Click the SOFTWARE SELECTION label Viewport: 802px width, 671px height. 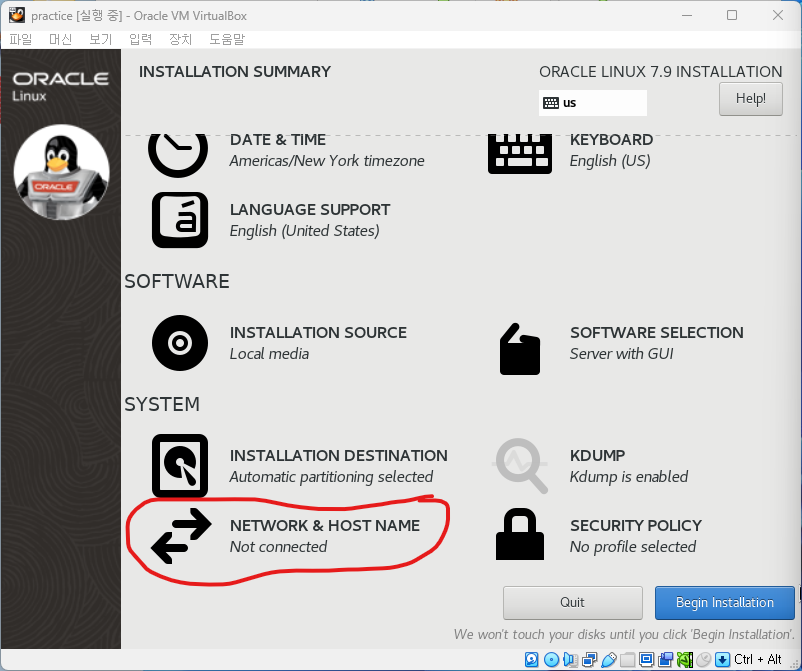click(x=657, y=332)
